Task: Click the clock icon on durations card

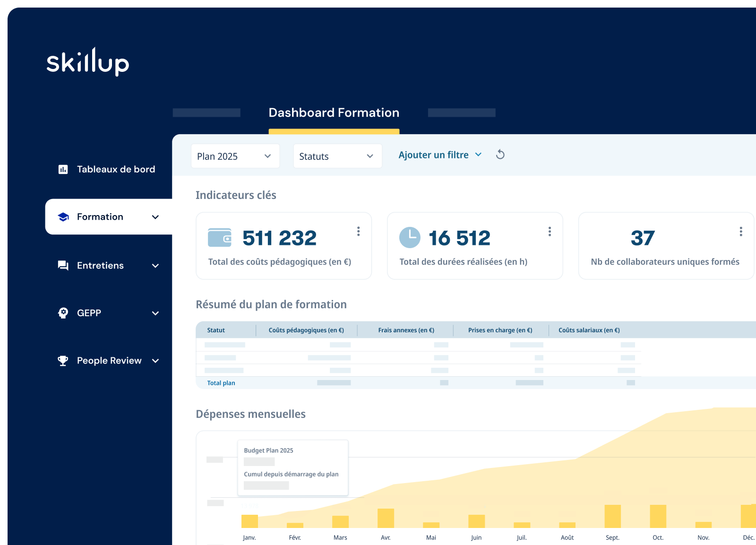Action: tap(410, 237)
